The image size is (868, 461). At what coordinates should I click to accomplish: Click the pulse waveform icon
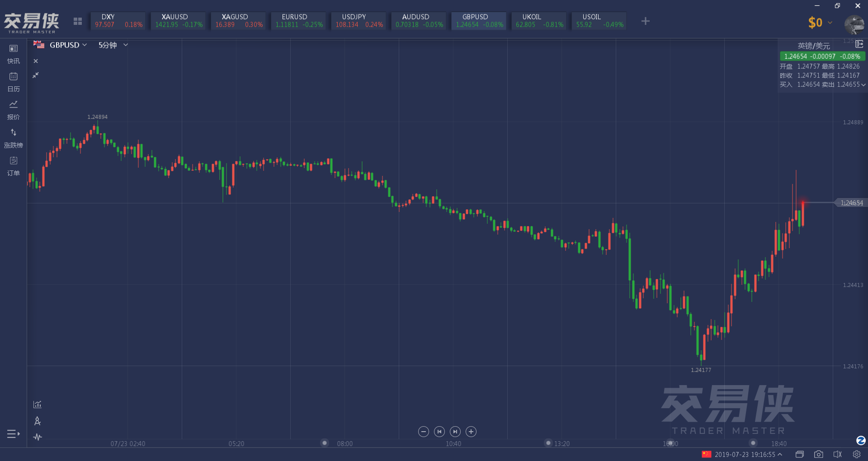[x=38, y=437]
